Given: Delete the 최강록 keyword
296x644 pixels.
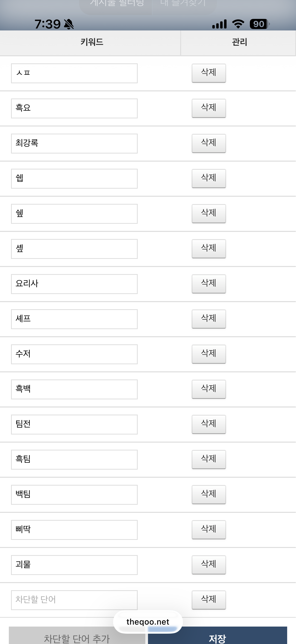Looking at the screenshot, I should 209,143.
